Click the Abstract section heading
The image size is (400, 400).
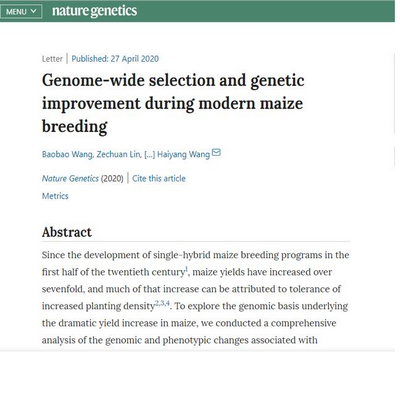pyautogui.click(x=67, y=232)
